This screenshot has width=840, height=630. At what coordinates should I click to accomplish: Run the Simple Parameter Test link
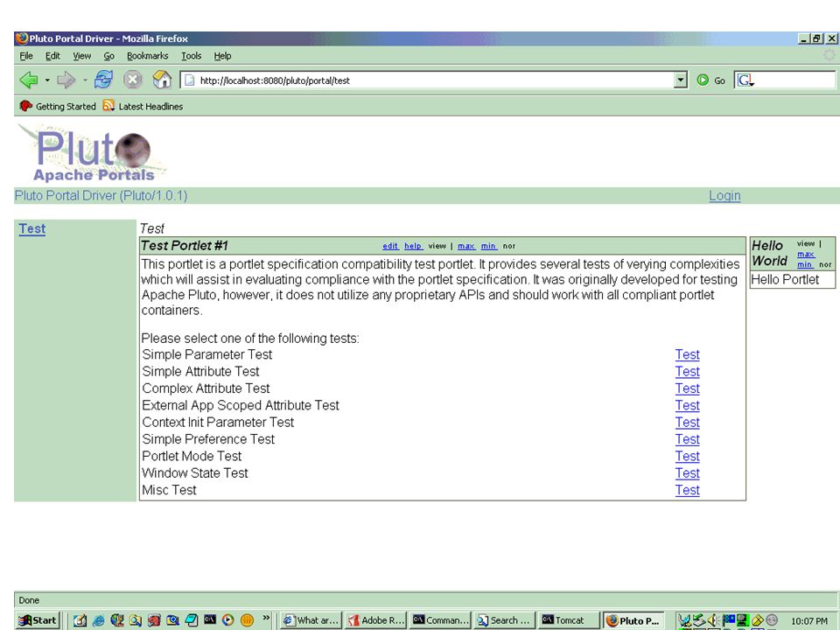tap(688, 354)
